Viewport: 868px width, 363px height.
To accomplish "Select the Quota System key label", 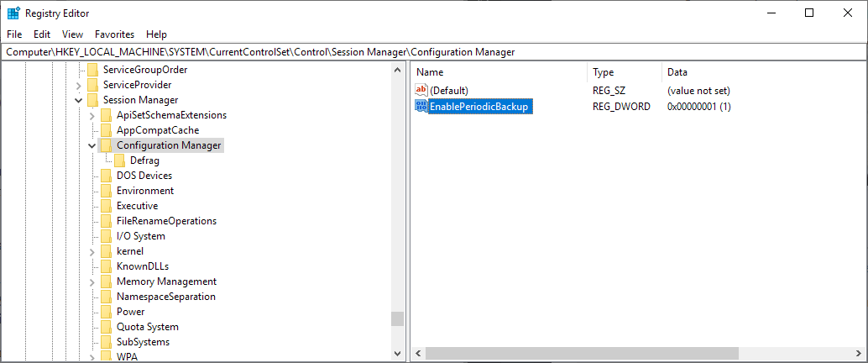I will tap(147, 327).
